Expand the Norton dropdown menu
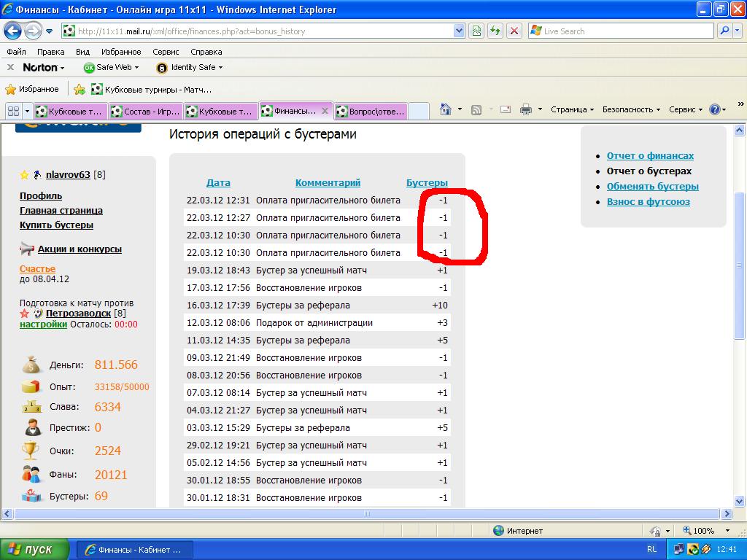 click(x=43, y=67)
